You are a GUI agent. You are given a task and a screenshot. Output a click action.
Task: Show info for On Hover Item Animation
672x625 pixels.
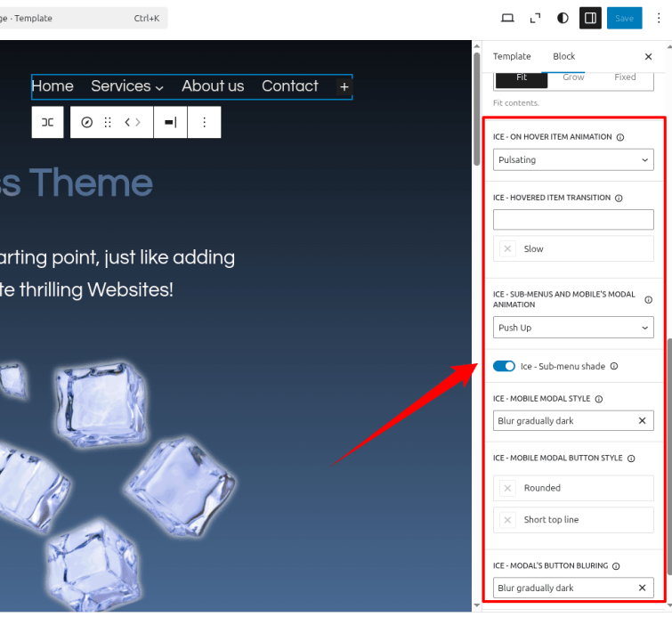coord(620,137)
